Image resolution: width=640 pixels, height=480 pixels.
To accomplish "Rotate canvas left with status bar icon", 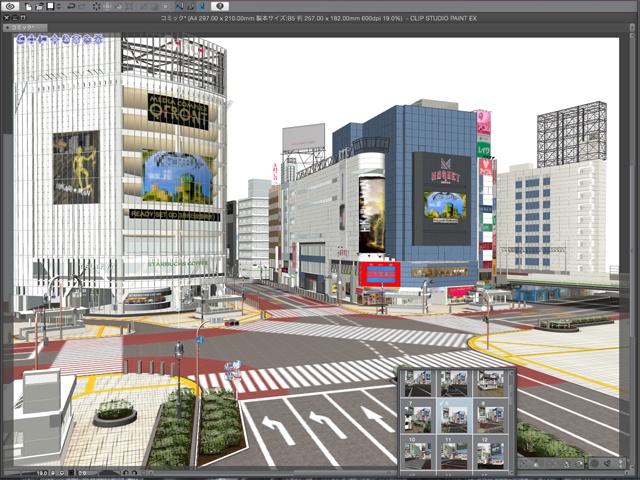I will (126, 473).
